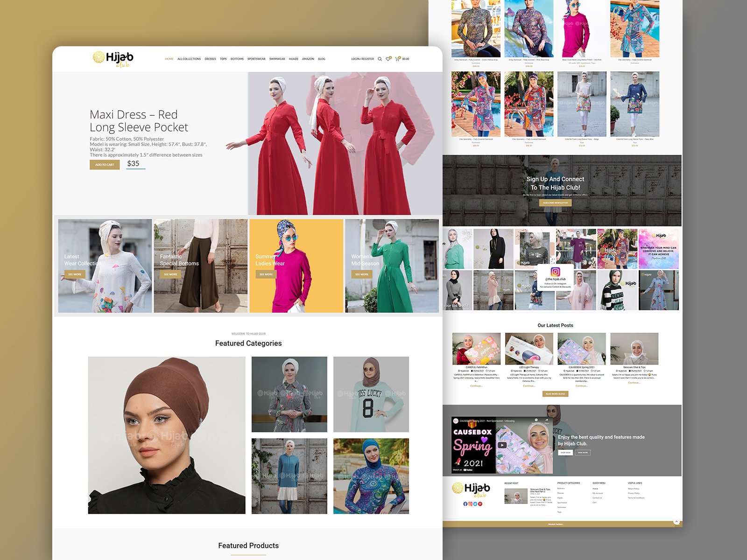Click the Login / Register link
Viewport: 747px width, 560px height.
pyautogui.click(x=363, y=59)
